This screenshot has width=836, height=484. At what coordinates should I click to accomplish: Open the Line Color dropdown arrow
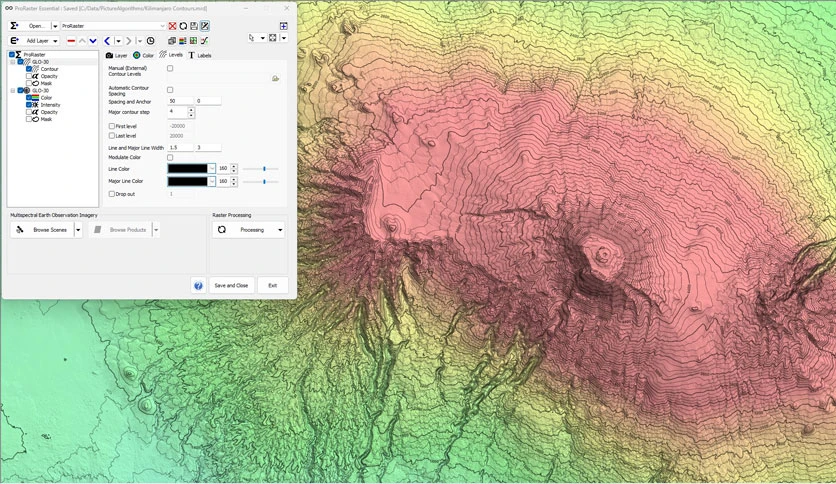(212, 168)
